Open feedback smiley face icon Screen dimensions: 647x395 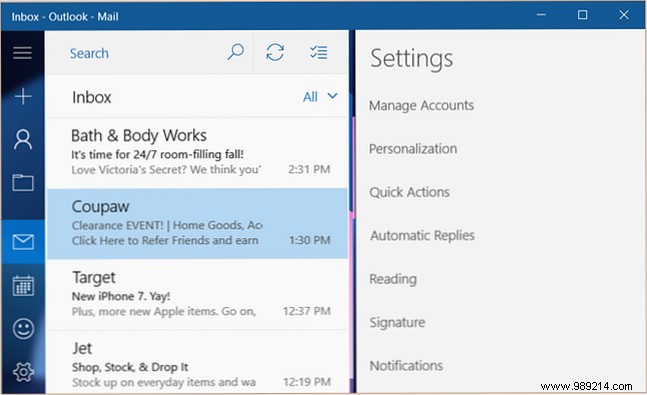[23, 329]
